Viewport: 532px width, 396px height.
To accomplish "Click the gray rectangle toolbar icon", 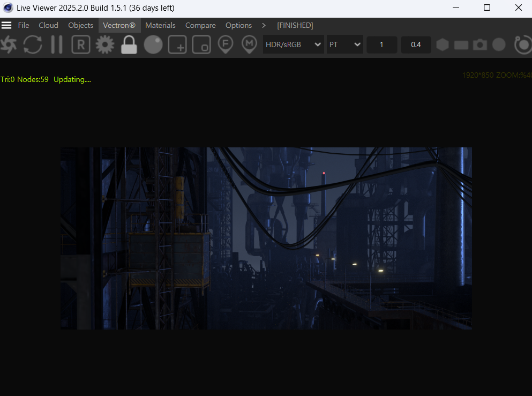I will click(x=461, y=45).
